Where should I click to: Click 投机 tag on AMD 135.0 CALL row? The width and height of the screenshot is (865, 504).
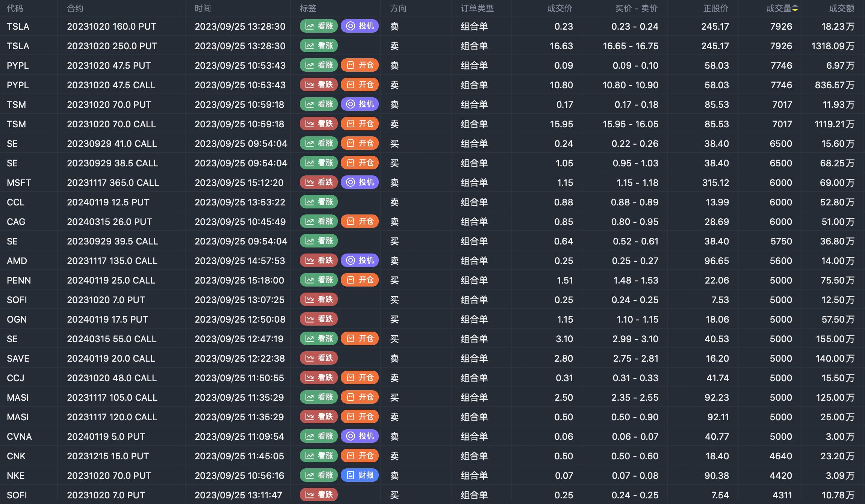[x=360, y=260]
